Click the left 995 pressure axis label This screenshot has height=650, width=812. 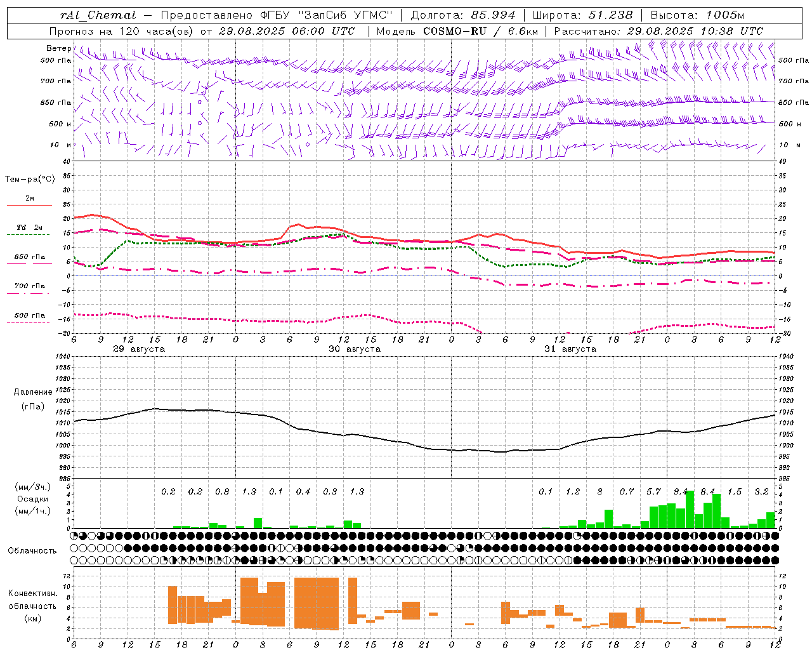pyautogui.click(x=63, y=457)
